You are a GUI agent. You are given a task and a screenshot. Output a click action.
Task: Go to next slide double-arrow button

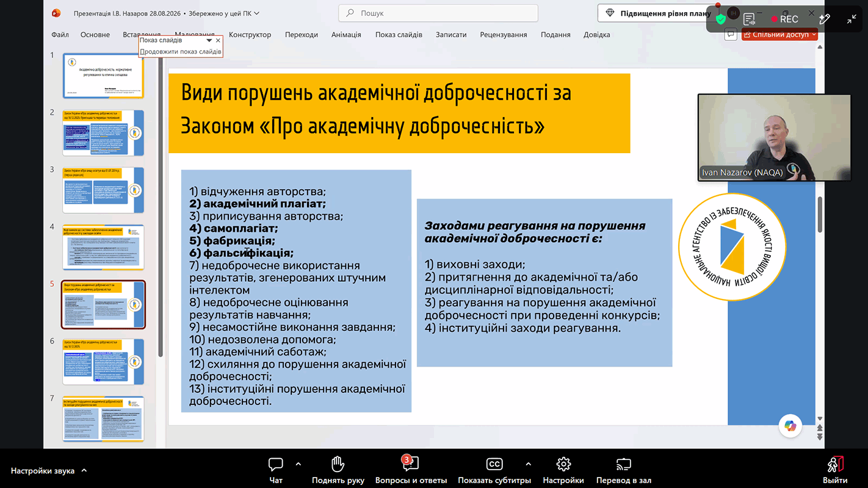[x=820, y=437]
